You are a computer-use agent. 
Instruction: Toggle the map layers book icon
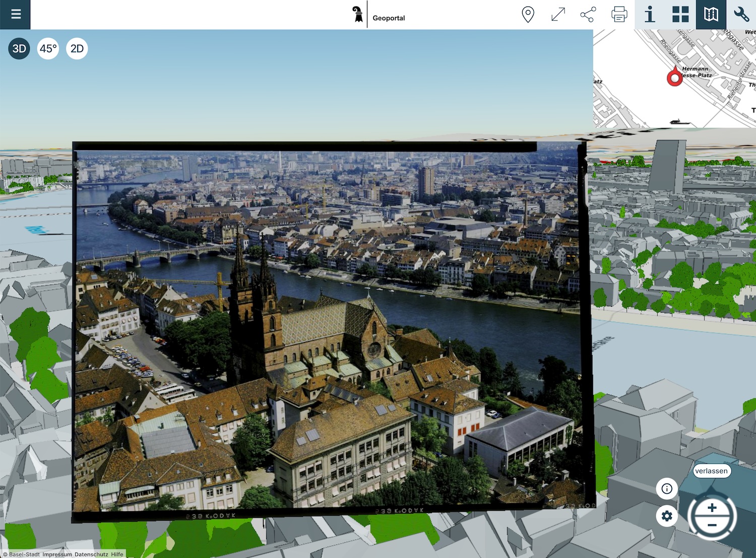pyautogui.click(x=711, y=15)
